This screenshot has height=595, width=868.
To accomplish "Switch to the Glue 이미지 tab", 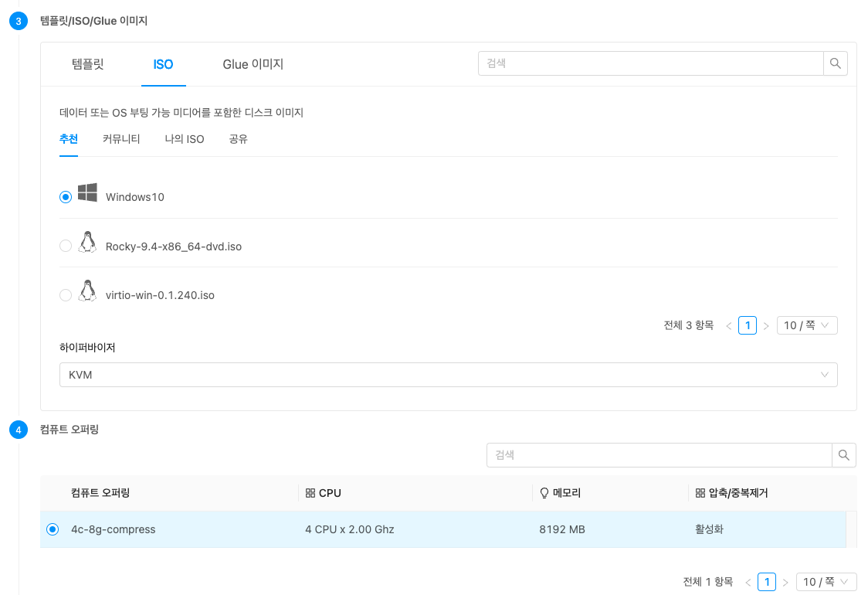I will [253, 64].
